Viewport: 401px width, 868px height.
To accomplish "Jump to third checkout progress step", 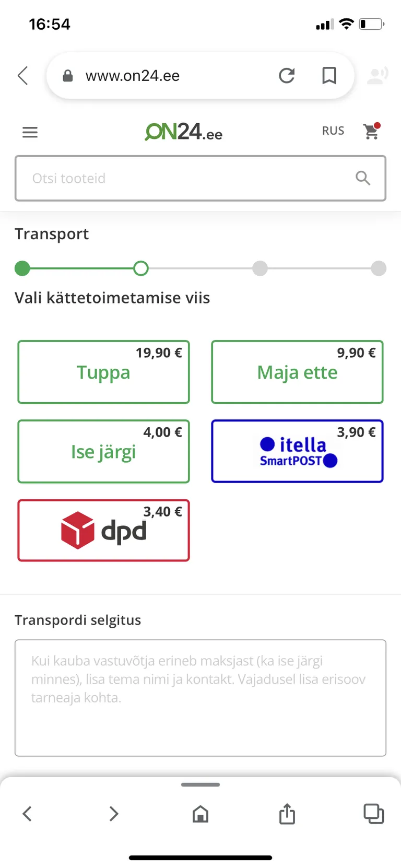I will coord(260,268).
